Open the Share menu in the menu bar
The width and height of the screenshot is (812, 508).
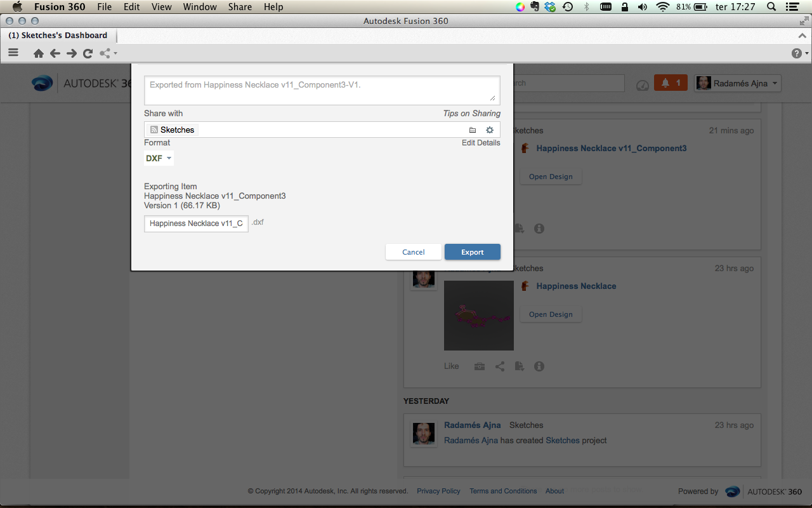click(240, 7)
